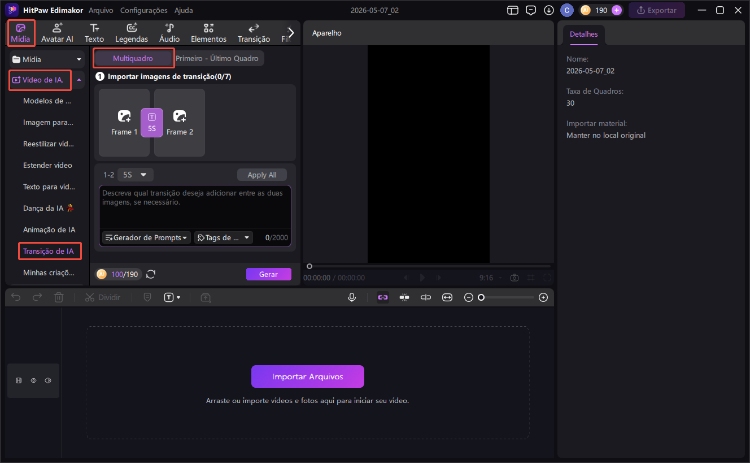Select Estender vídeo in sidebar
Viewport: 750px width, 463px height.
[x=47, y=165]
